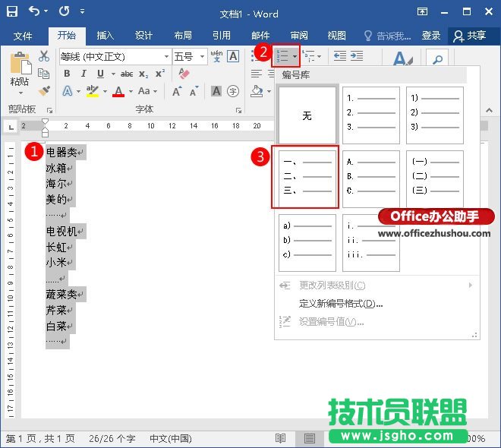This screenshot has height=448, width=501.
Task: Click the Cut scissors icon
Action: [44, 56]
